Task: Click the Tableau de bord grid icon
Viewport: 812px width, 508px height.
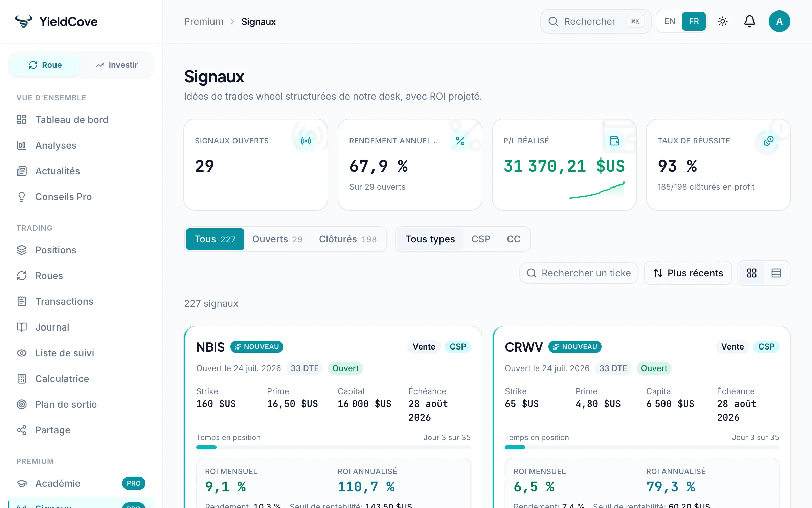Action: tap(22, 120)
